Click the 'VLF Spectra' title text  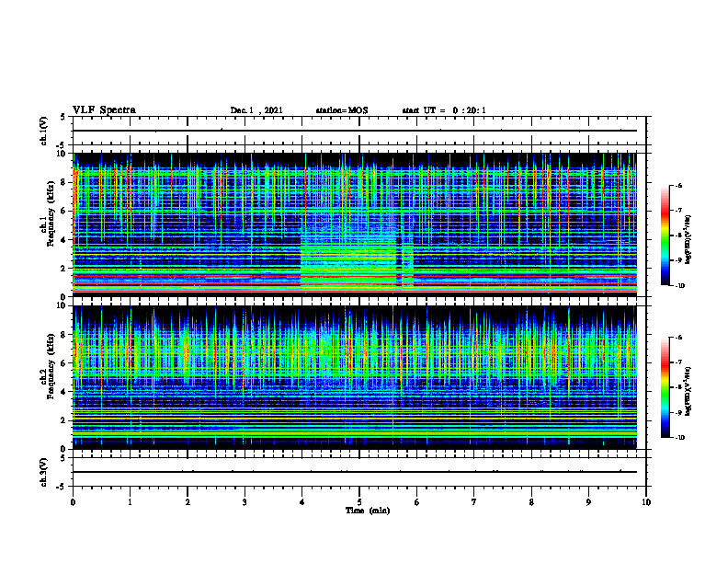point(104,110)
